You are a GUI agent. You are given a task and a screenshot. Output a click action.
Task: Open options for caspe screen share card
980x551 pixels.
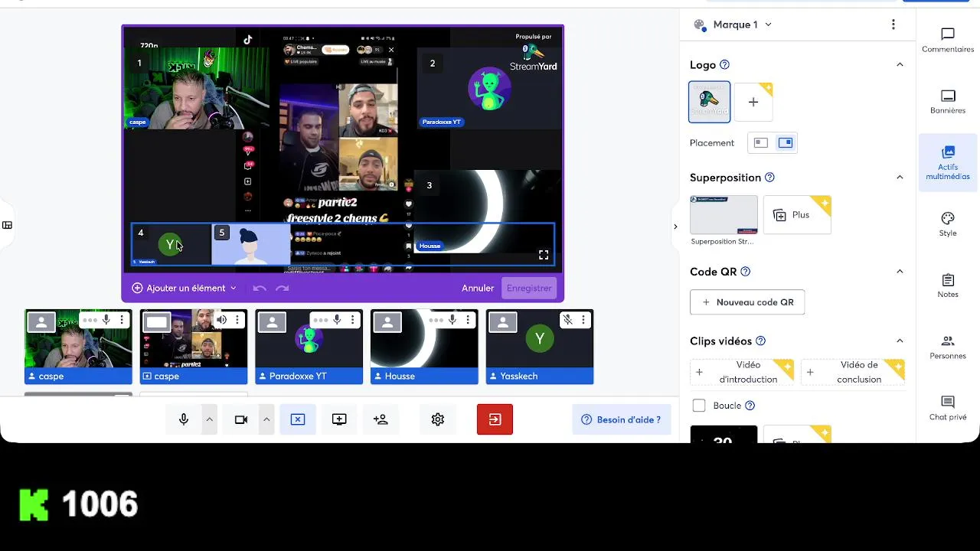[x=237, y=320]
